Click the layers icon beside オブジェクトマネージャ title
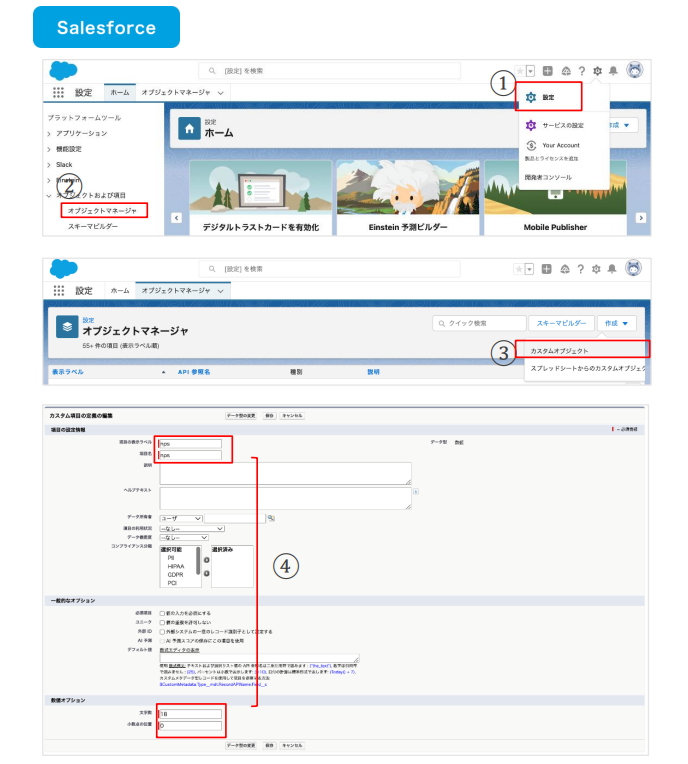This screenshot has height=764, width=688. pos(67,327)
